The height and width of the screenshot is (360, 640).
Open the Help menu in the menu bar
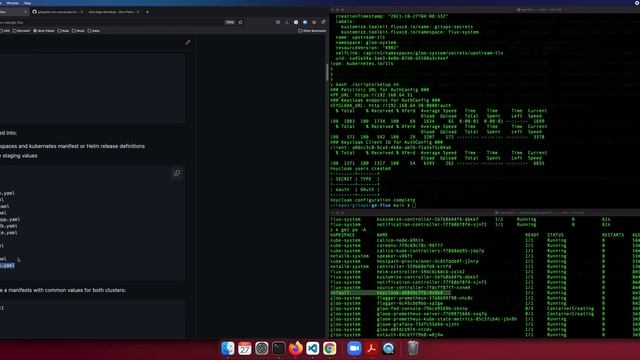tap(27, 3)
